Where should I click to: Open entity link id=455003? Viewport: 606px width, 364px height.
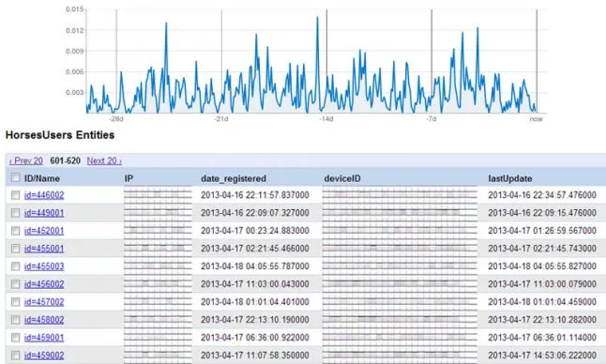click(x=44, y=266)
